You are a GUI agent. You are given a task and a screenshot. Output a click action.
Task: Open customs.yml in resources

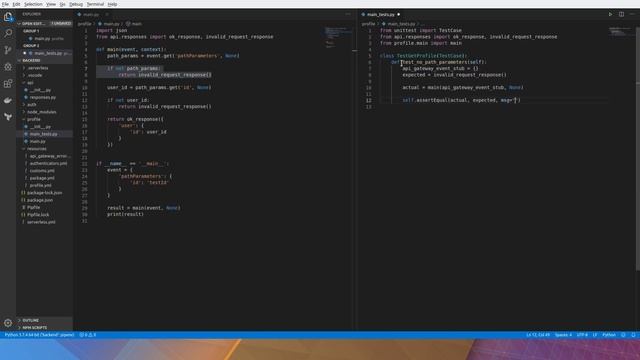(44, 171)
